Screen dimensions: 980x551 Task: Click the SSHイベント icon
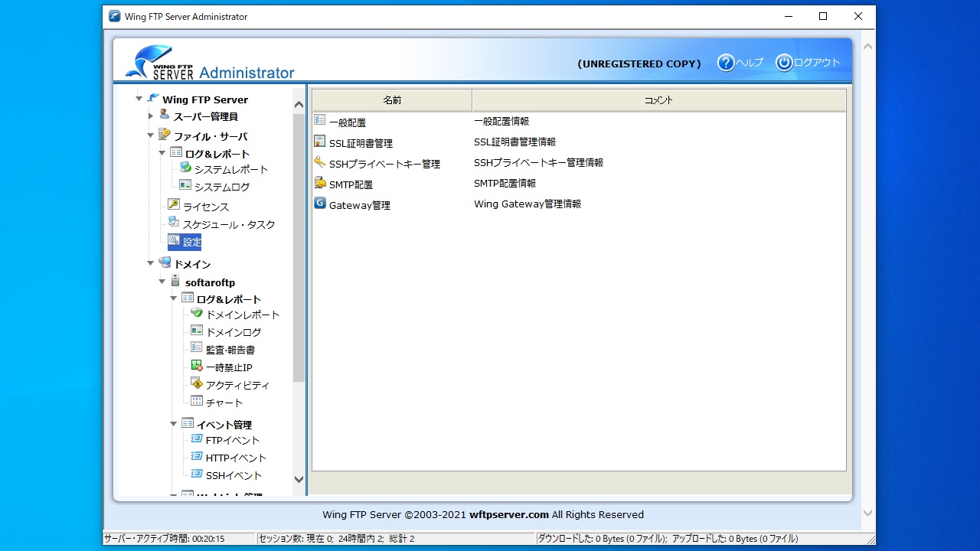(x=197, y=474)
